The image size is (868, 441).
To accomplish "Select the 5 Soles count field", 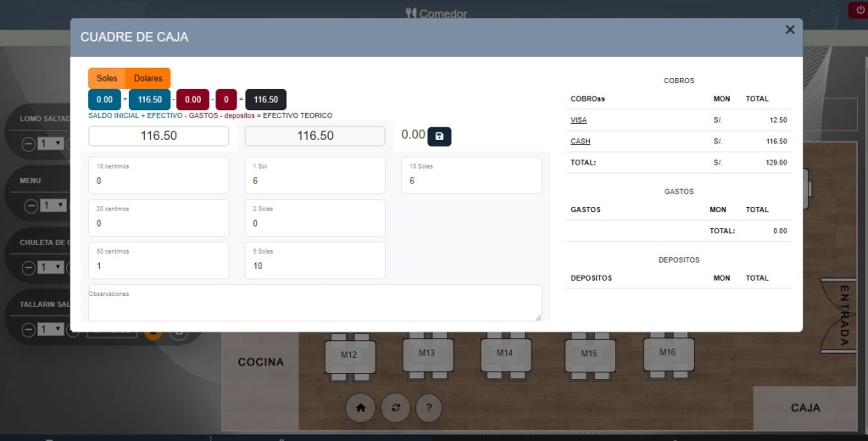I will coord(314,265).
